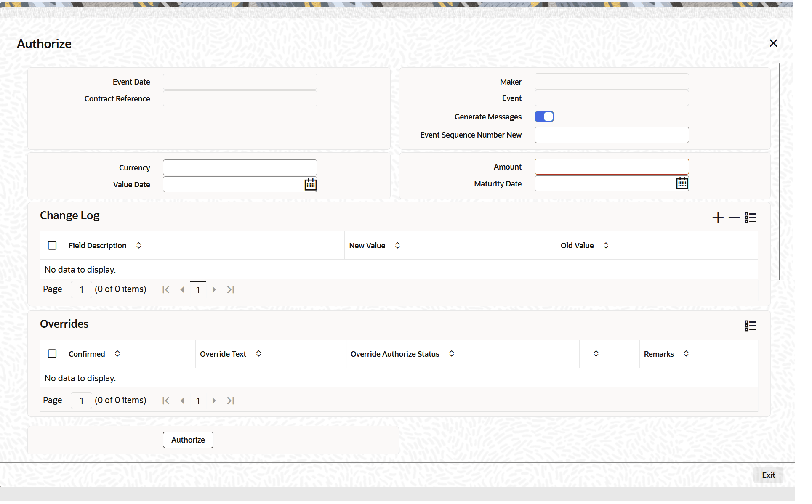Sort the New Value column
The image size is (812, 504).
(x=397, y=245)
